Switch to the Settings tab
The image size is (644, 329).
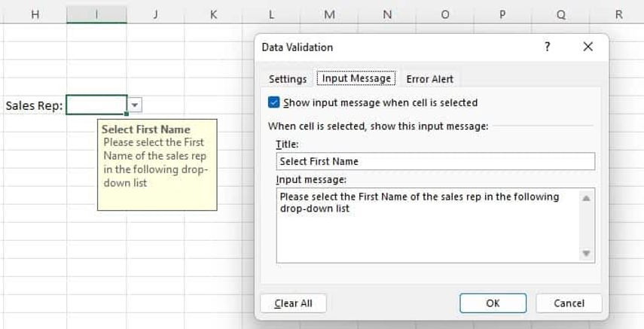288,79
